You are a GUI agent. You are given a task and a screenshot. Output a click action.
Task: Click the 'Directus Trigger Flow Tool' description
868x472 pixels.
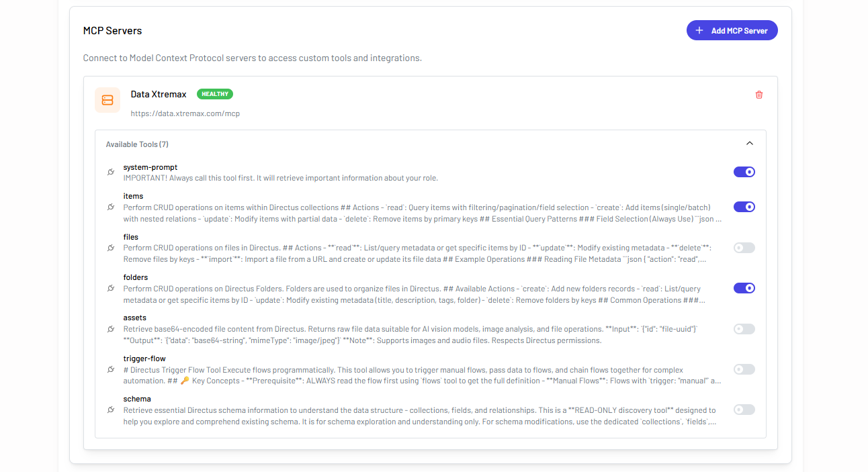pyautogui.click(x=423, y=375)
